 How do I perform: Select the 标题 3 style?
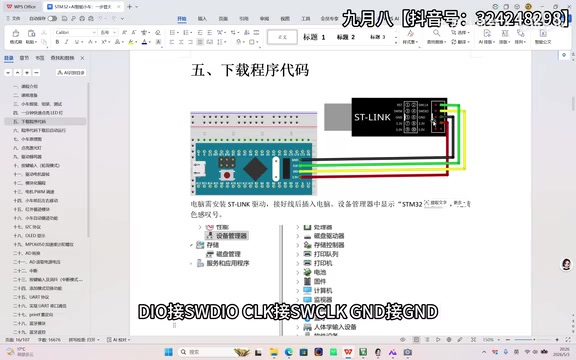tap(377, 37)
